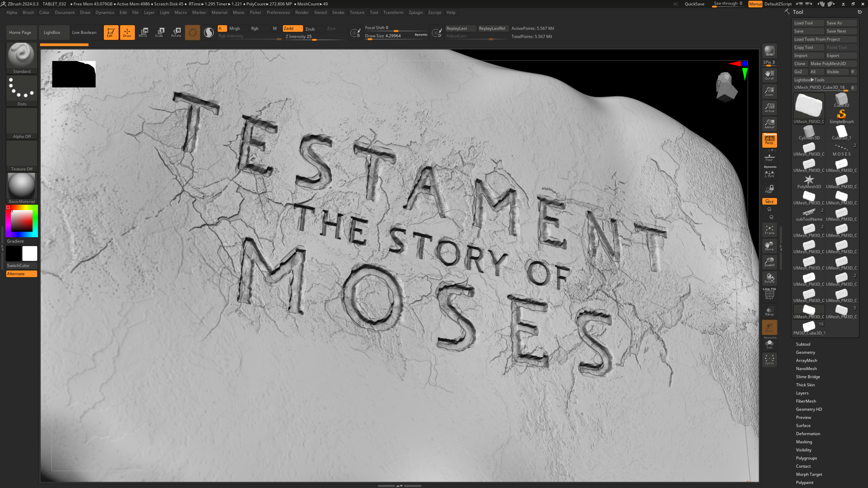
Task: Toggle the Persp perspective button
Action: 769,140
